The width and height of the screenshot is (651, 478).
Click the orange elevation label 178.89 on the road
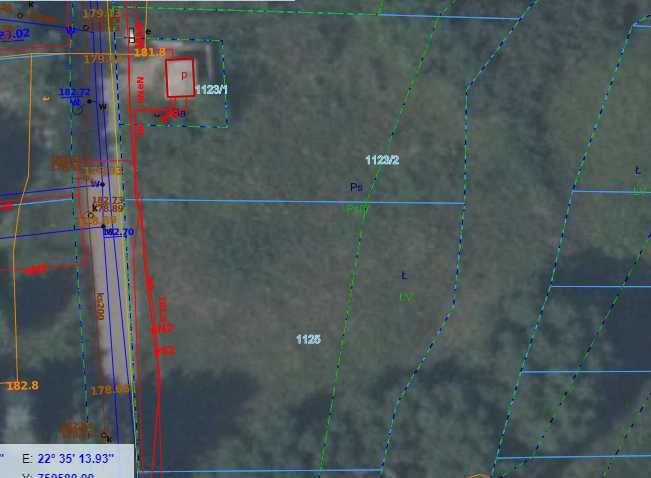point(109,208)
